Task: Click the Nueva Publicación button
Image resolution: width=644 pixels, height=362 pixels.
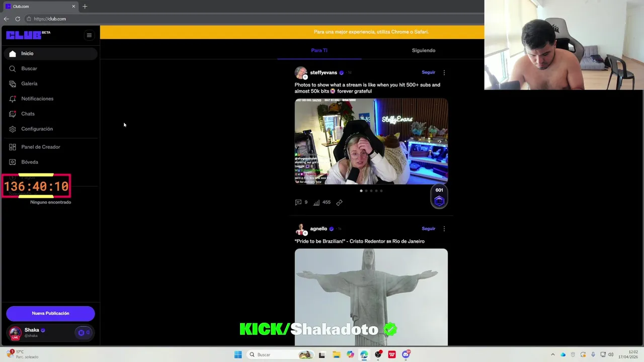Action: tap(50, 313)
